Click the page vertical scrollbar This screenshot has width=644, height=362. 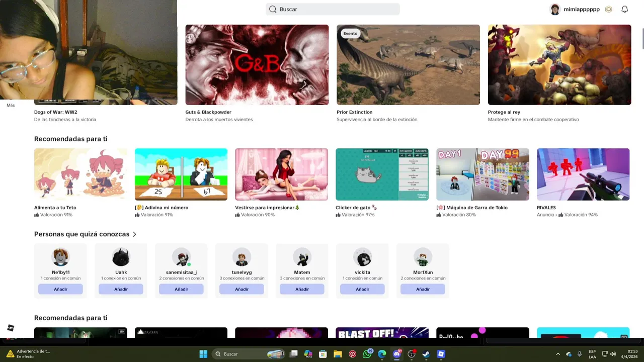tap(642, 39)
